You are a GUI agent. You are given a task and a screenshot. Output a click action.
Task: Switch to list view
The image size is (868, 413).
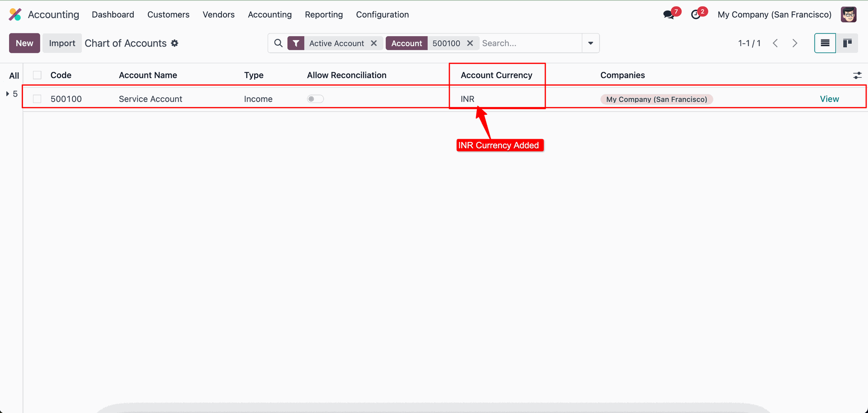tap(825, 43)
